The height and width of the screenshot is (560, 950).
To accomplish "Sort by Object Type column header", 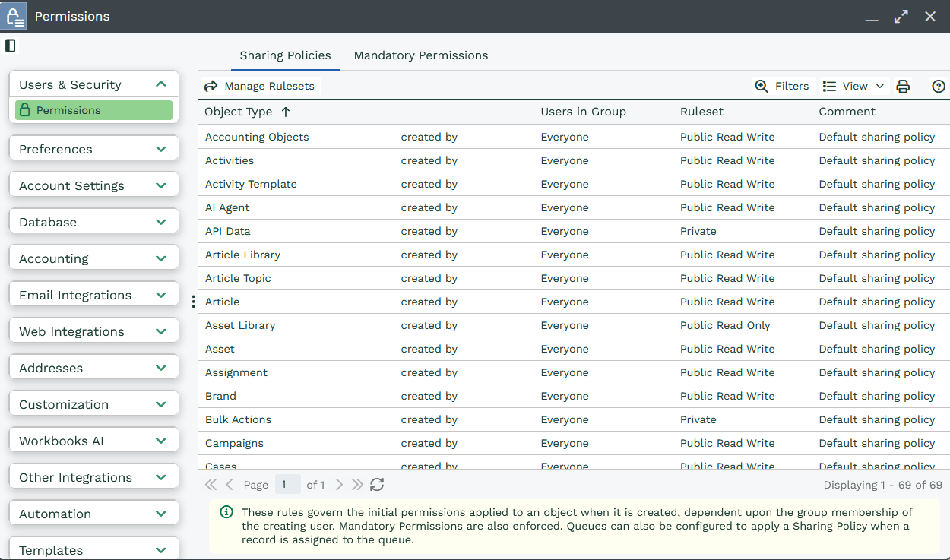I will (x=239, y=112).
